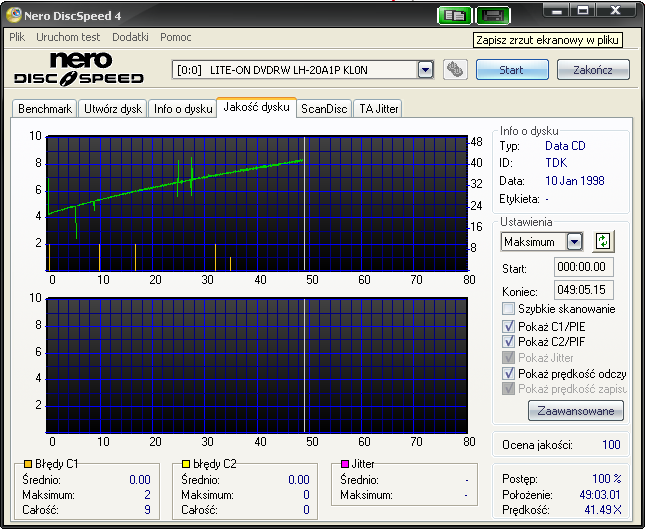This screenshot has height=529, width=645.
Task: Click the magenta Jitter legend square
Action: point(345,464)
